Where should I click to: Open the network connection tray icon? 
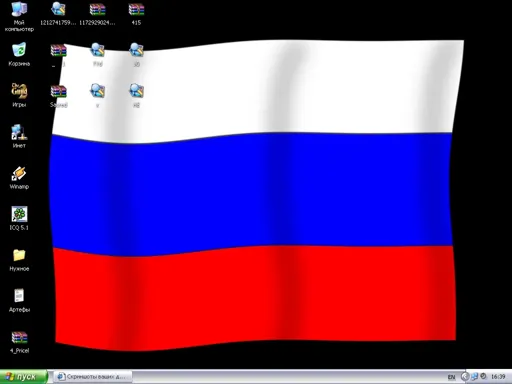click(x=474, y=377)
